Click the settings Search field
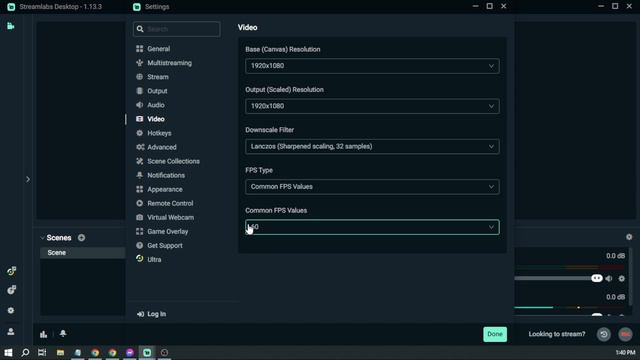 (x=176, y=29)
